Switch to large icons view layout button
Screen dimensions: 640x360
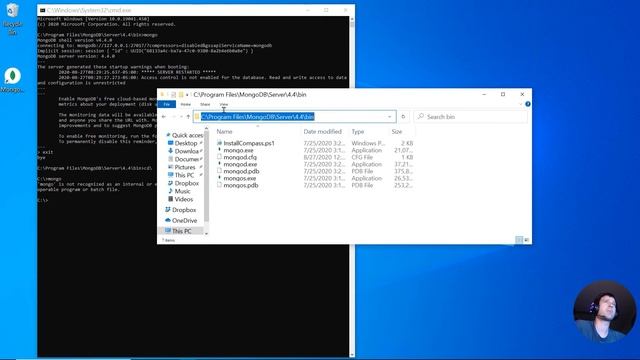[x=527, y=240]
